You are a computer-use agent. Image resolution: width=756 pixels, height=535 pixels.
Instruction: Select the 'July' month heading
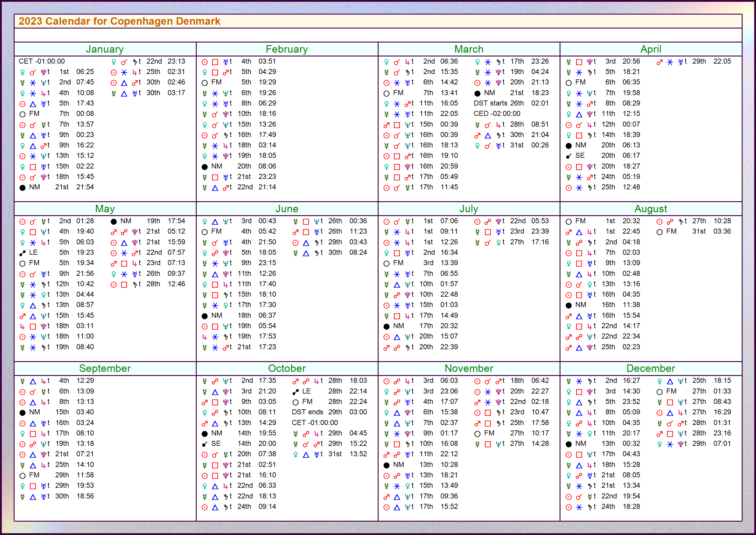(469, 209)
